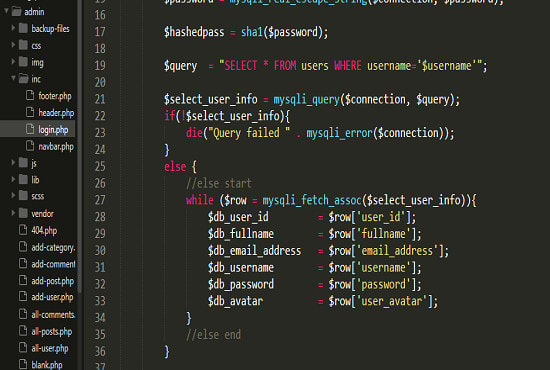Click the die call on line 23

(x=194, y=133)
